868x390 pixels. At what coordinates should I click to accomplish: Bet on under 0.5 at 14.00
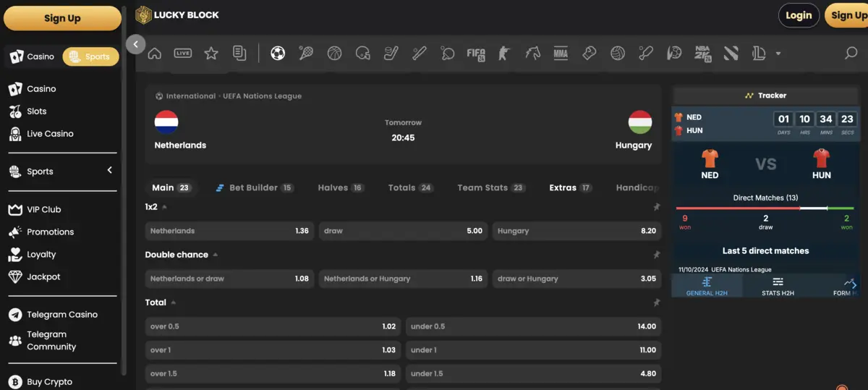click(533, 326)
